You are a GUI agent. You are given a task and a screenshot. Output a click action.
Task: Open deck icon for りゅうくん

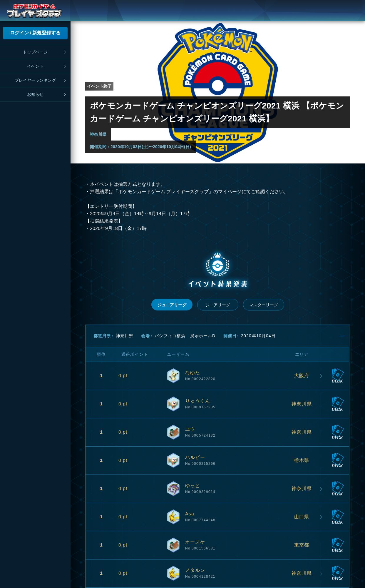337,404
